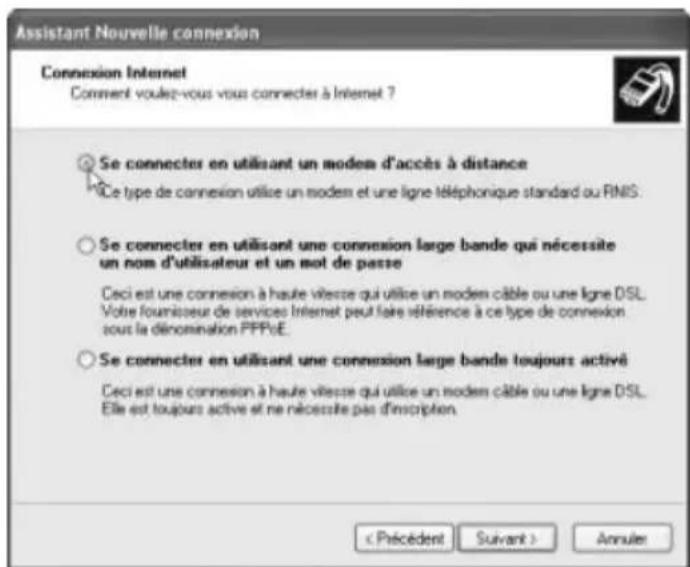Screen dimensions: 690x567
Task: Click the "un nom d'utilisateur et un mot de passe" label line
Action: point(250,263)
